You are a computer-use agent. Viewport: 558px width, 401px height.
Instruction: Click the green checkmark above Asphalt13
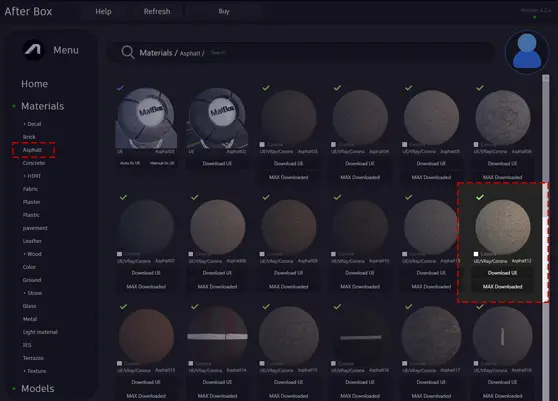pyautogui.click(x=123, y=306)
